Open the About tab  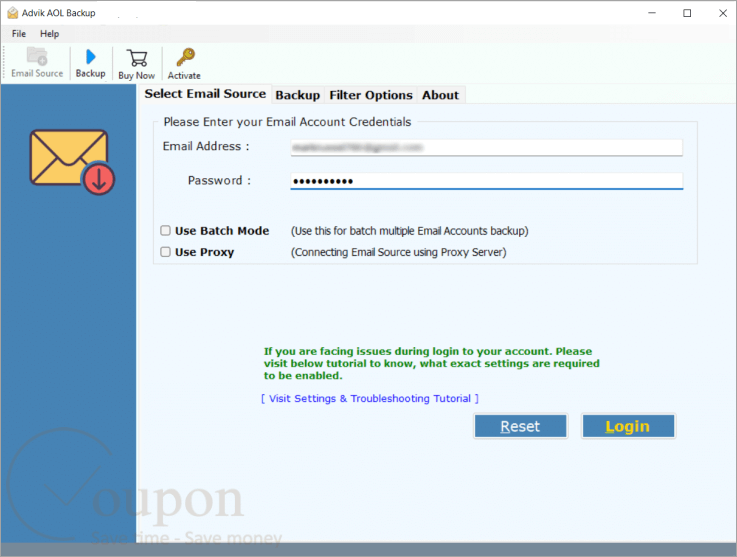(x=440, y=95)
